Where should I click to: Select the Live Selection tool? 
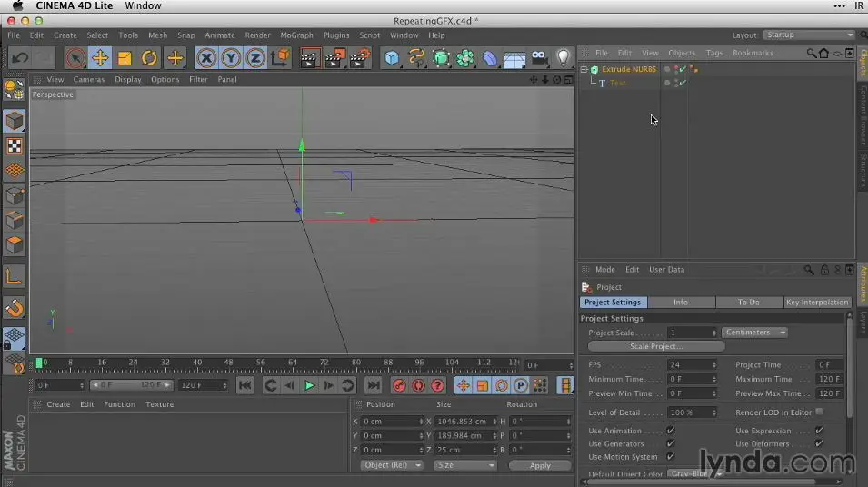tap(75, 57)
